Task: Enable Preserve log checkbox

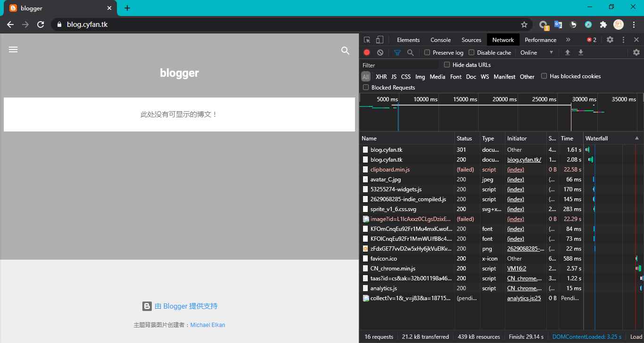Action: pyautogui.click(x=427, y=52)
